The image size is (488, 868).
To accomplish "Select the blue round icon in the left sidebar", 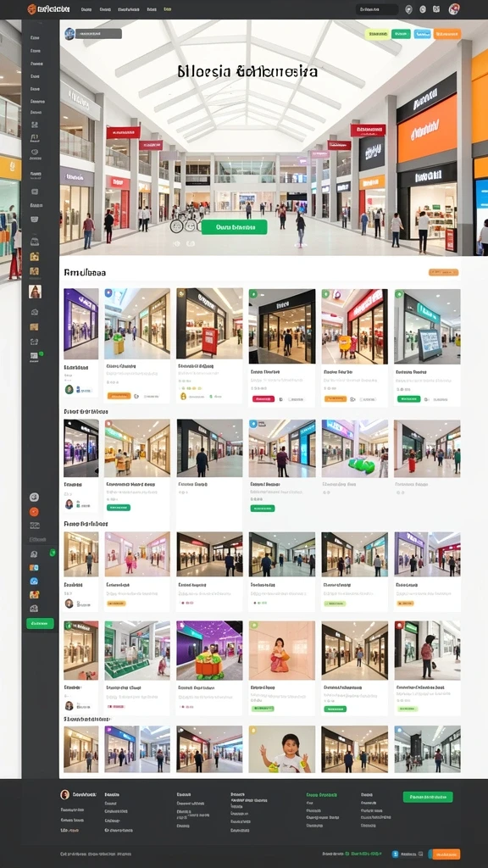I will point(34,581).
